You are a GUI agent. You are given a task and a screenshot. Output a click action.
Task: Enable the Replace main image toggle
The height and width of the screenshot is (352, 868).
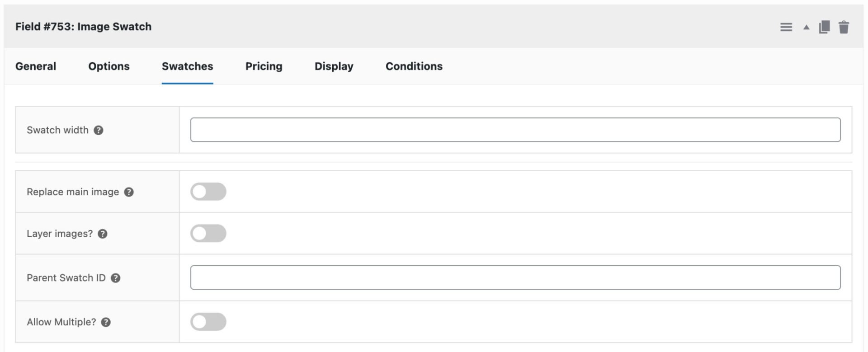pos(208,192)
